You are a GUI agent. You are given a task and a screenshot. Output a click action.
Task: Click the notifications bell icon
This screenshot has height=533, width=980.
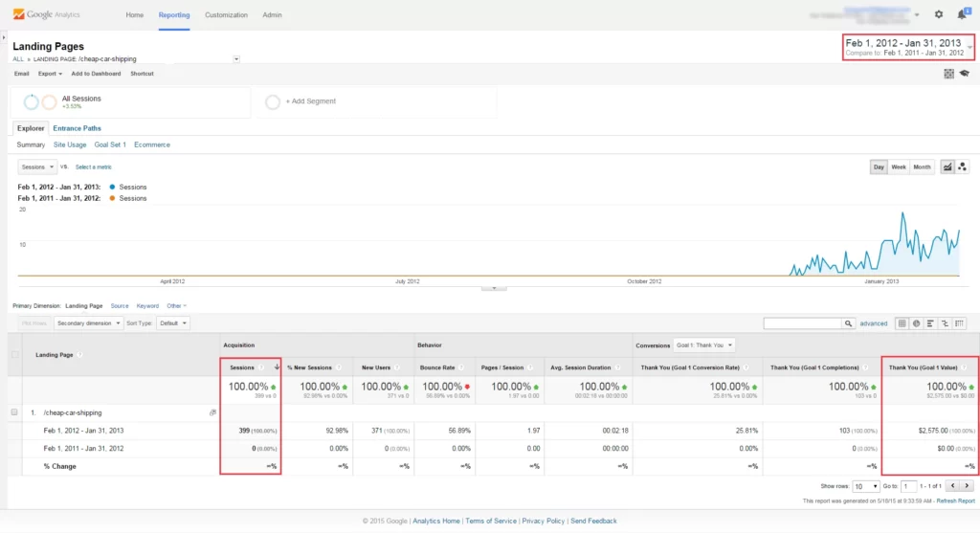click(961, 14)
